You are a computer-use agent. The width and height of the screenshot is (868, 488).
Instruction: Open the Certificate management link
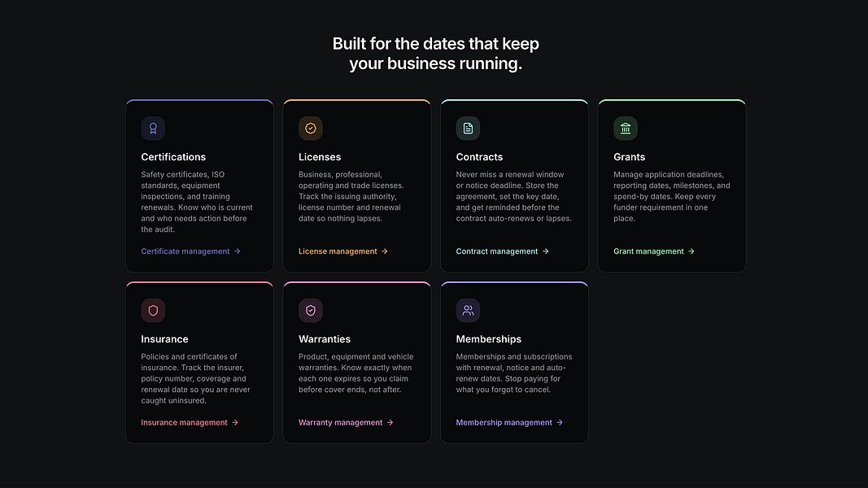(x=190, y=251)
